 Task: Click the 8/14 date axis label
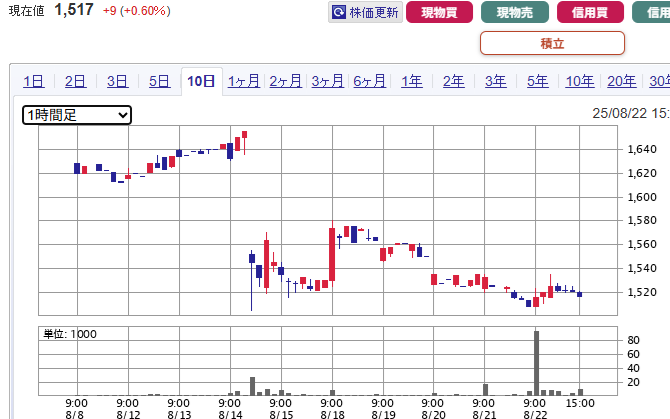(230, 414)
